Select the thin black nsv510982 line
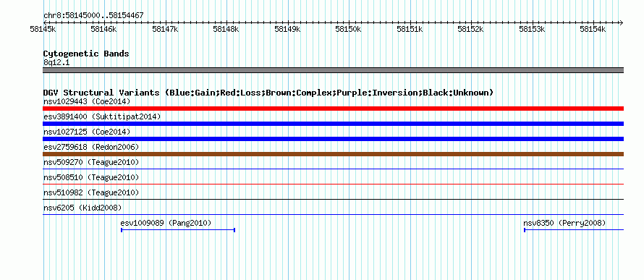The width and height of the screenshot is (644, 280). 333,199
